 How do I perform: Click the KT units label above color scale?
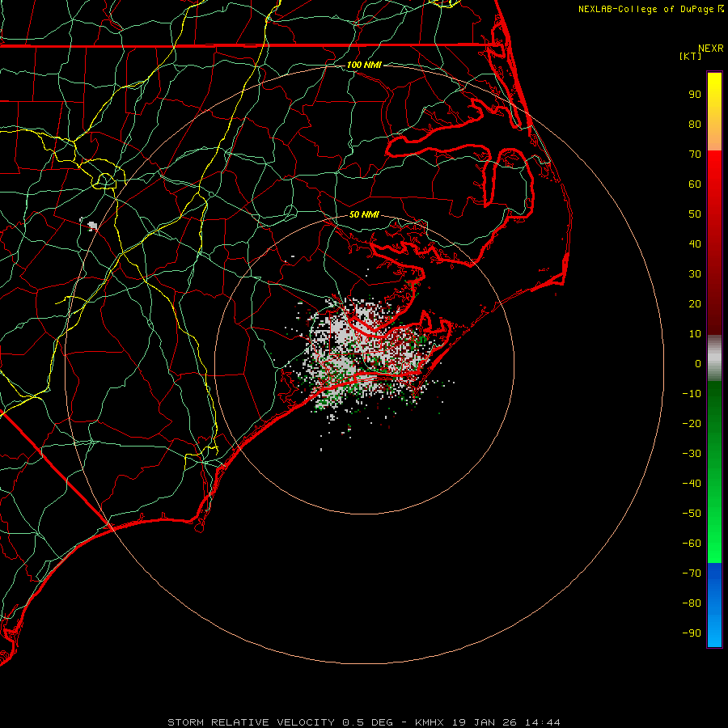point(691,56)
